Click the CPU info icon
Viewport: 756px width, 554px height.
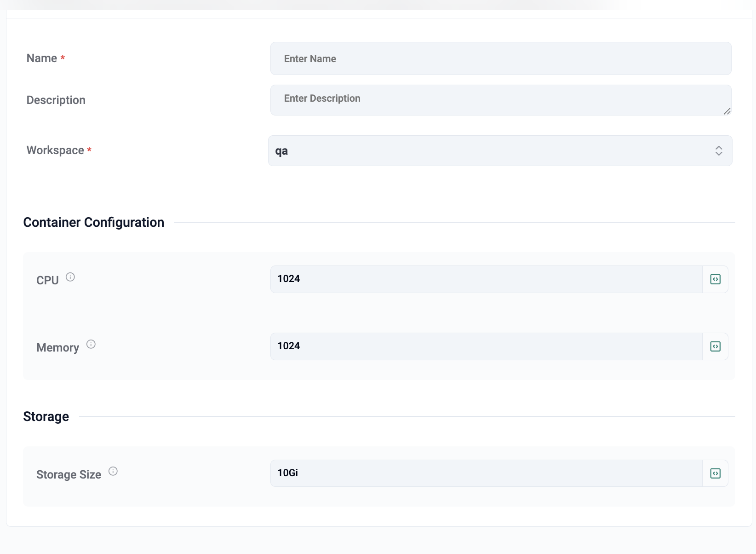70,277
